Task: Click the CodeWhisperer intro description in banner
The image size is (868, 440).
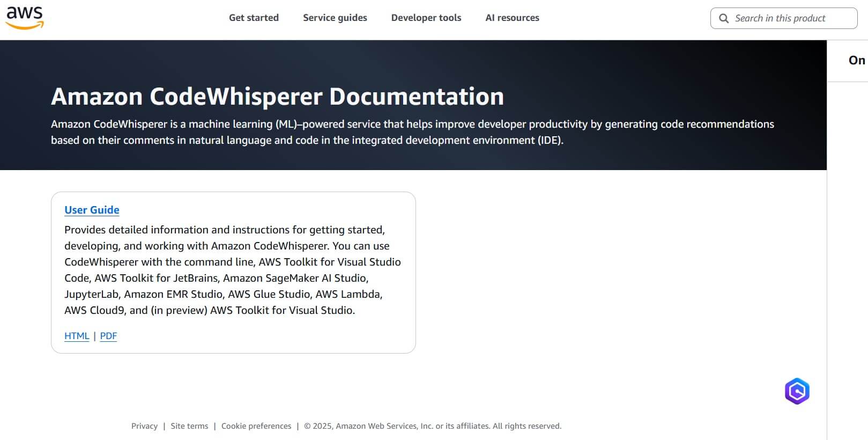Action: (412, 132)
